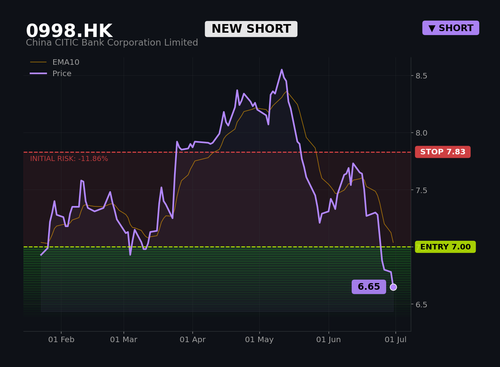Click the red STOP 7.83 label
Viewport: 500px width, 367px height.
point(443,152)
